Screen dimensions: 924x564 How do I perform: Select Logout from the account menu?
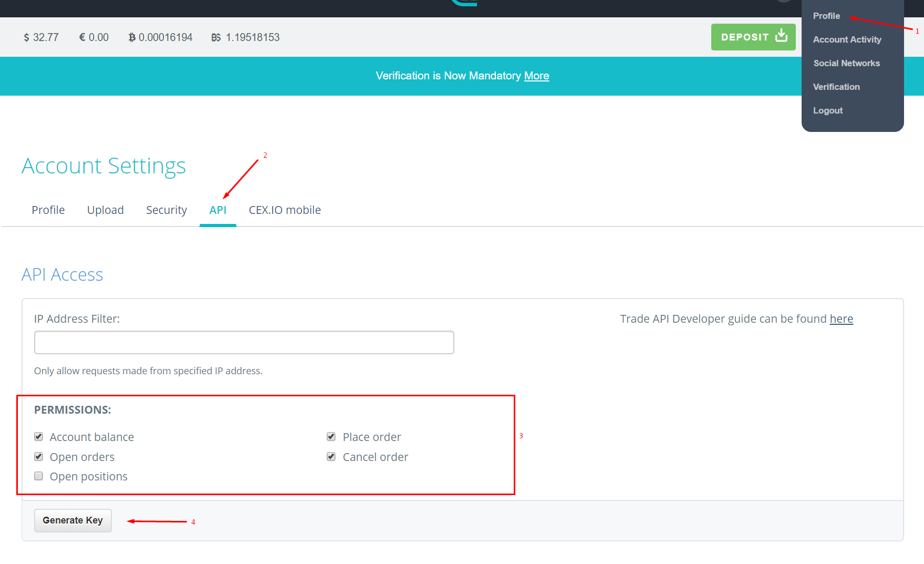click(827, 110)
